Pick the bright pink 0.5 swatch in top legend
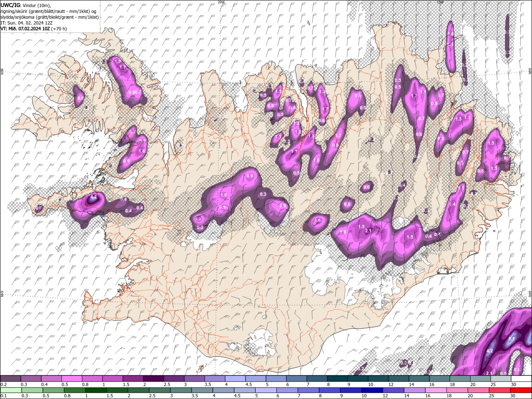Image resolution: width=532 pixels, height=399 pixels. point(71,379)
